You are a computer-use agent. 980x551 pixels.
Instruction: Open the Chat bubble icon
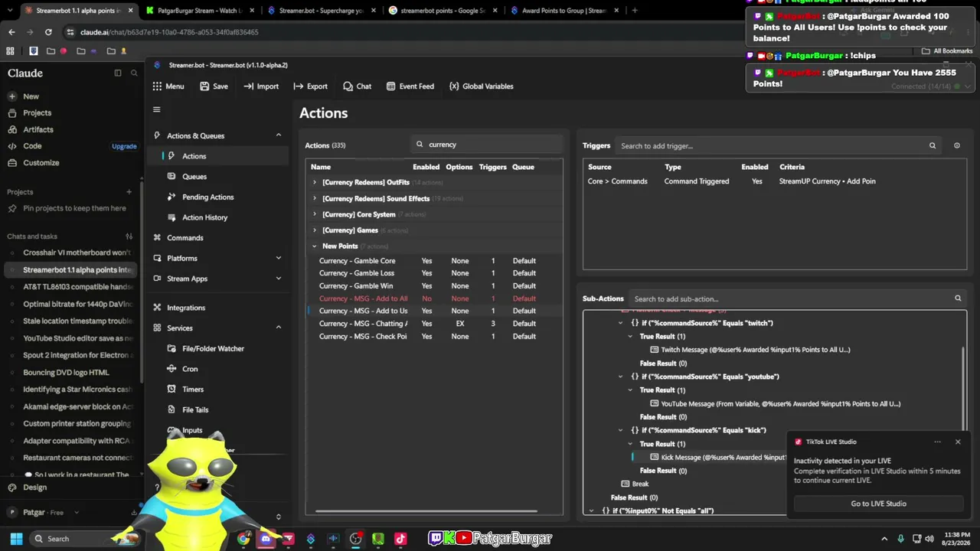click(x=348, y=86)
